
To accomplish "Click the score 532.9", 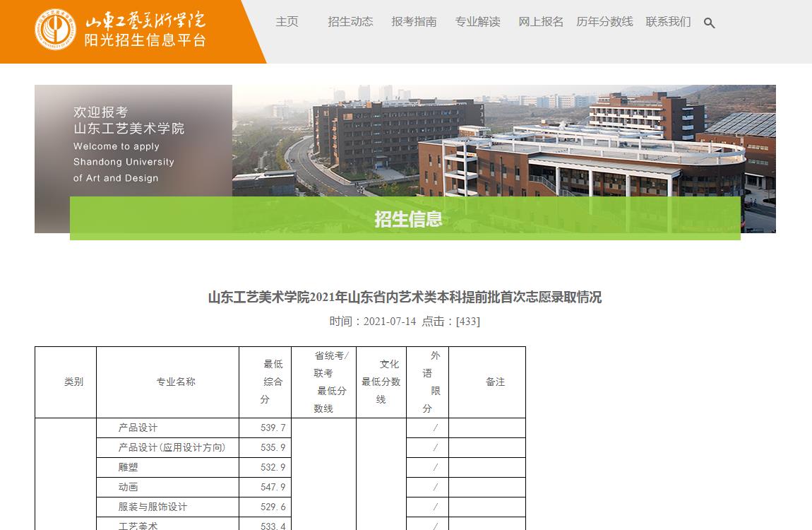I will 273,467.
